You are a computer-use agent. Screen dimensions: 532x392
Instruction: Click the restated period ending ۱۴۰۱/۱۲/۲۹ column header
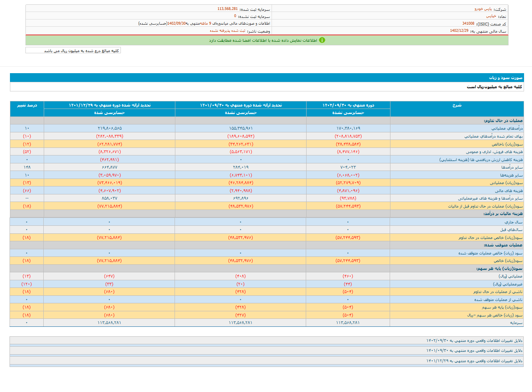coord(109,105)
